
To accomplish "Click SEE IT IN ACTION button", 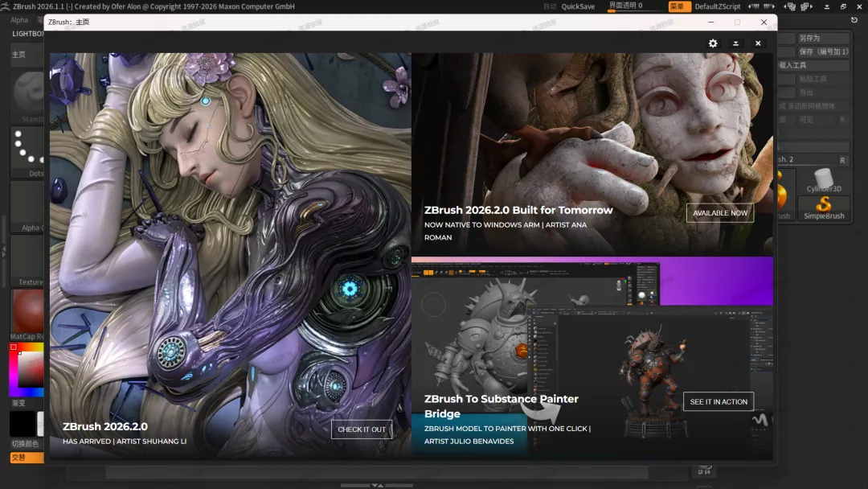I will tap(719, 401).
